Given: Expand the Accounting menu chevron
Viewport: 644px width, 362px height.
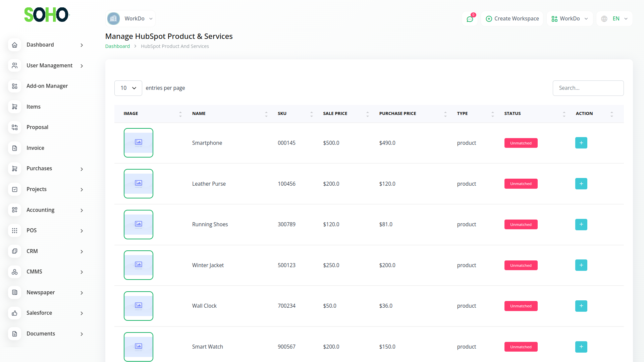Looking at the screenshot, I should (82, 210).
